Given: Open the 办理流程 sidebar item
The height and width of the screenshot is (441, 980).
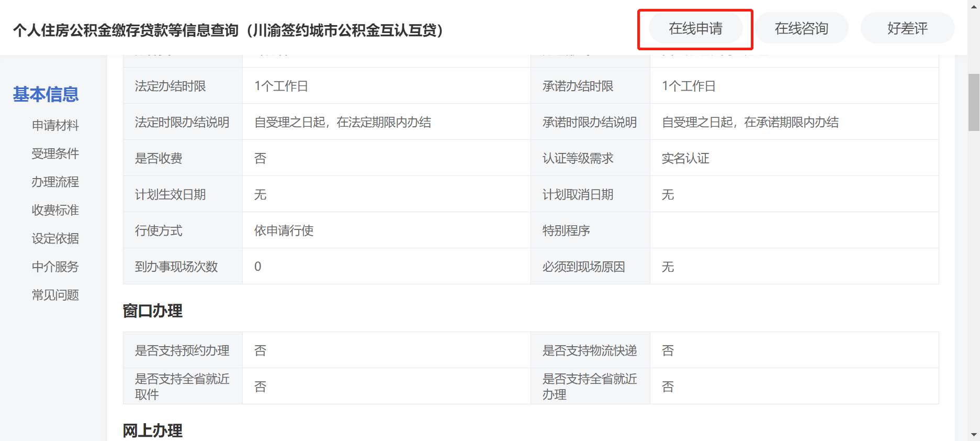Looking at the screenshot, I should [55, 182].
